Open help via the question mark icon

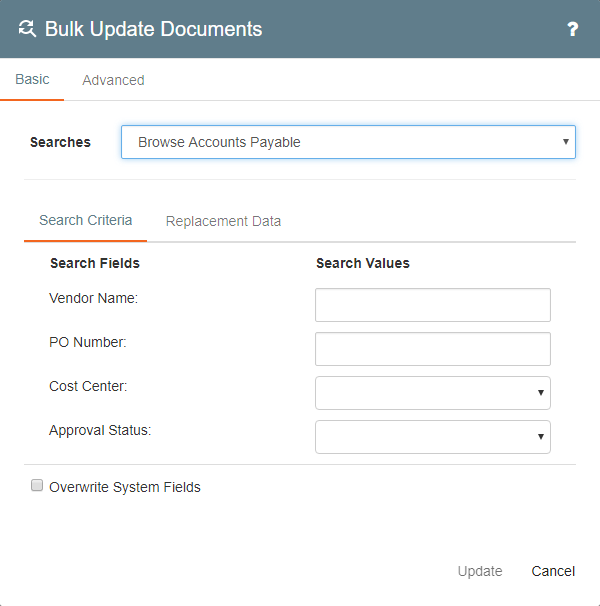(x=572, y=30)
